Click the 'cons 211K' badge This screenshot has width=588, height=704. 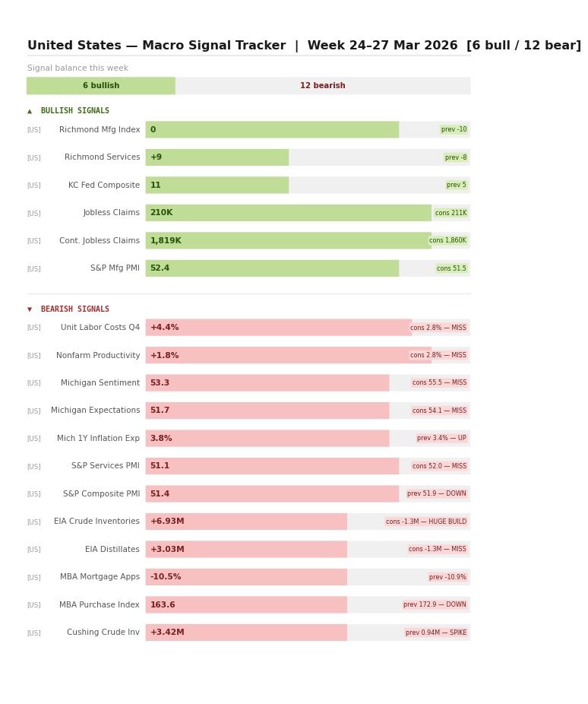(450, 214)
